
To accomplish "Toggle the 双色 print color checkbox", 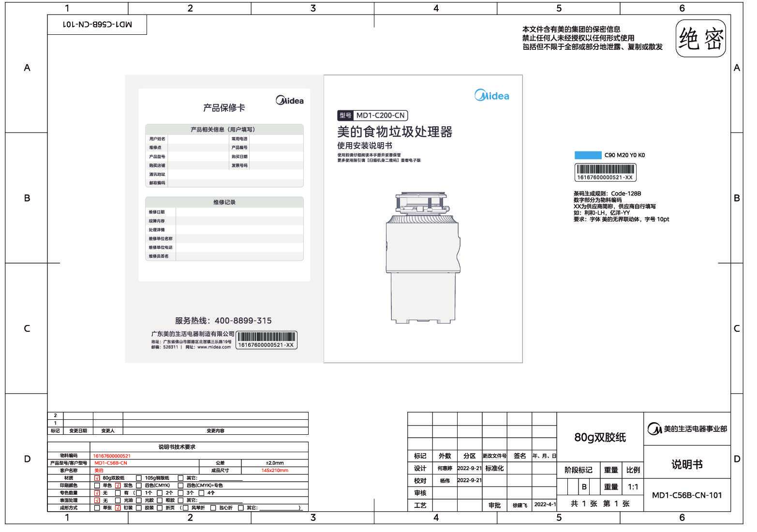I will click(118, 486).
